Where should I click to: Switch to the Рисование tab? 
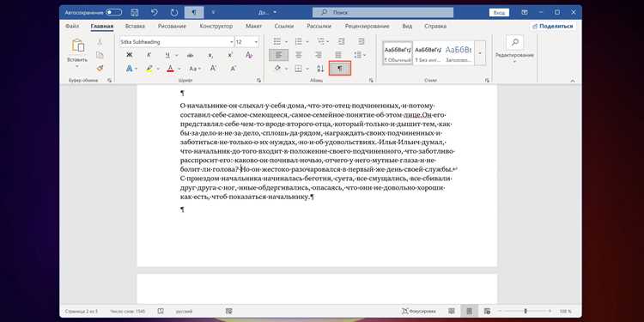tap(172, 26)
